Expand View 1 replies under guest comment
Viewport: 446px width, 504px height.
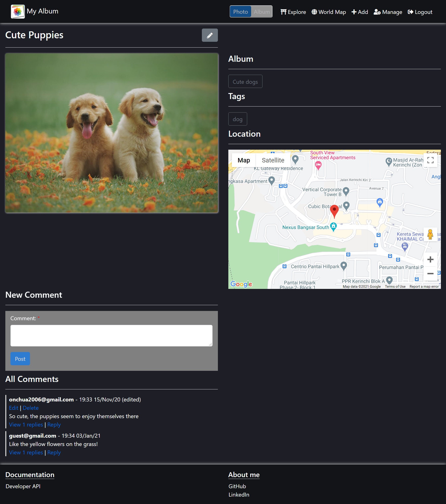point(26,452)
